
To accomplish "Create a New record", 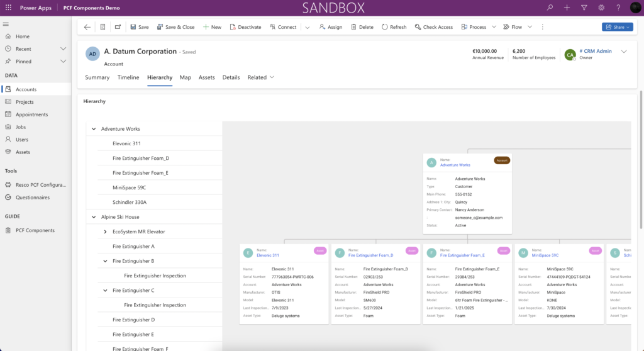I will [x=212, y=27].
